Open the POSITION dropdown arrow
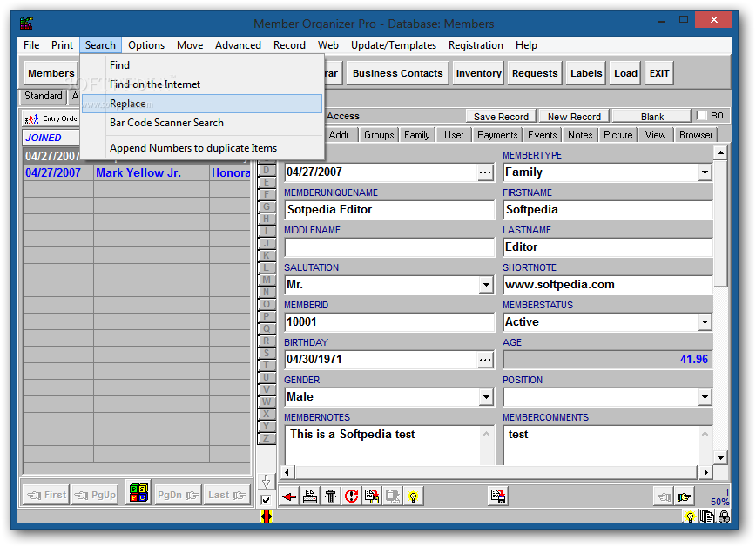 coord(705,397)
